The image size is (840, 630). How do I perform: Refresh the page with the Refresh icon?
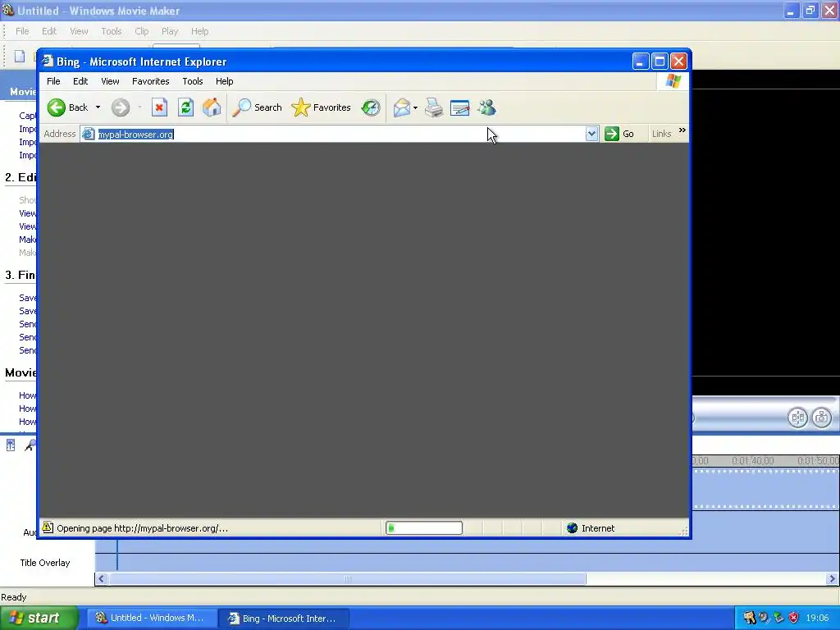pos(186,107)
